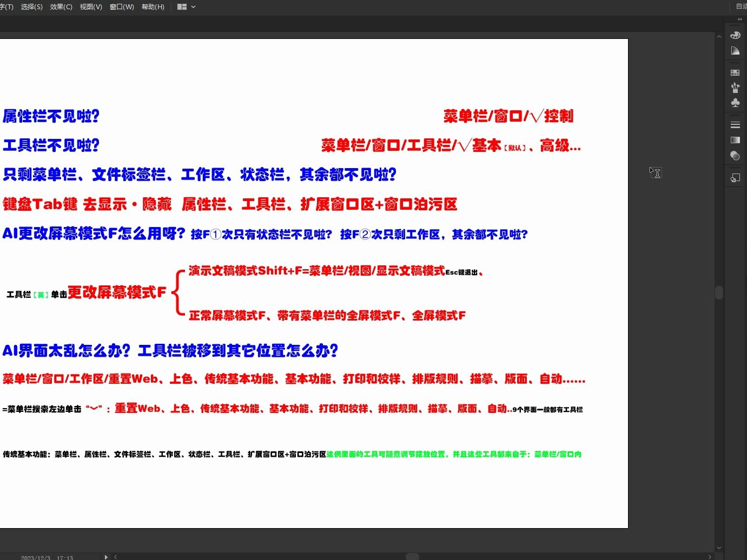The image size is (747, 560).
Task: Click the text 工具栏不见啦?
Action: point(51,145)
